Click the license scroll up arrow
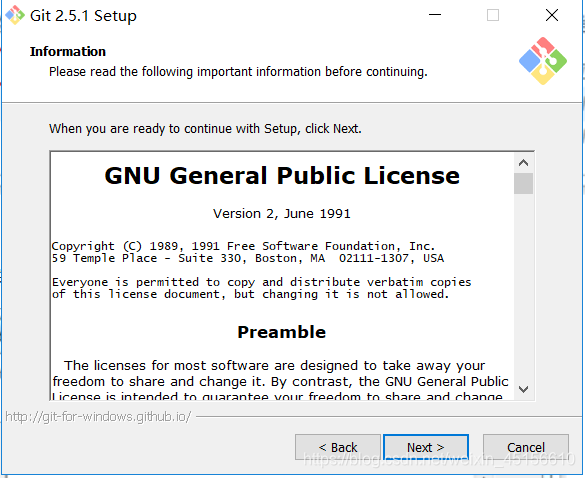 [523, 163]
